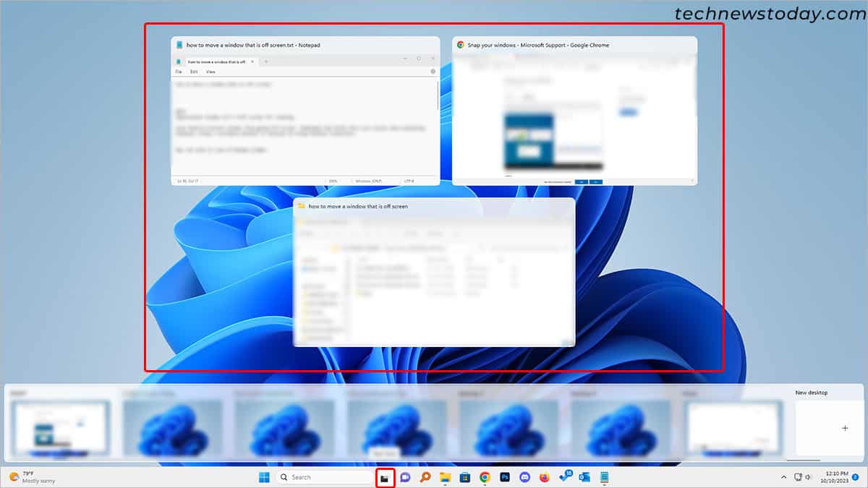Add a new desktop with the plus tile
Image resolution: width=868 pixels, height=488 pixels.
[x=845, y=428]
